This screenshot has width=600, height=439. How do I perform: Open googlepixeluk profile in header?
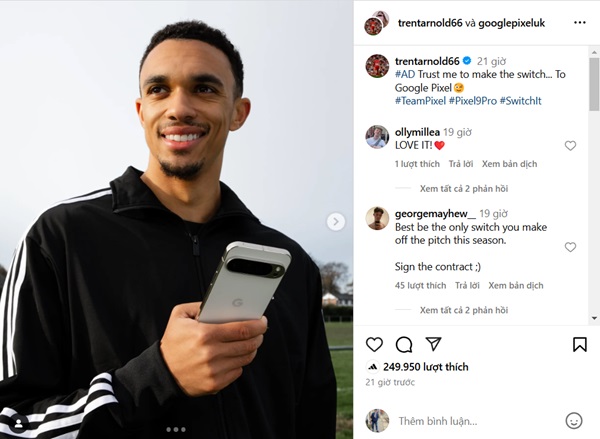click(511, 23)
